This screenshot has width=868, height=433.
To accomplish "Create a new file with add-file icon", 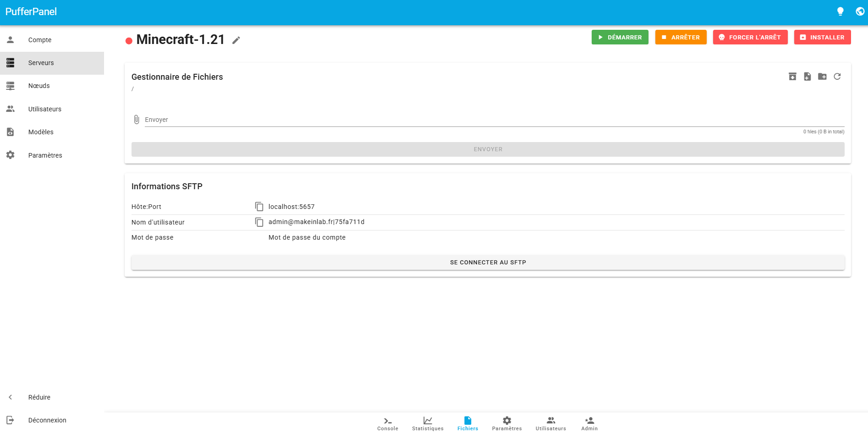I will click(808, 77).
